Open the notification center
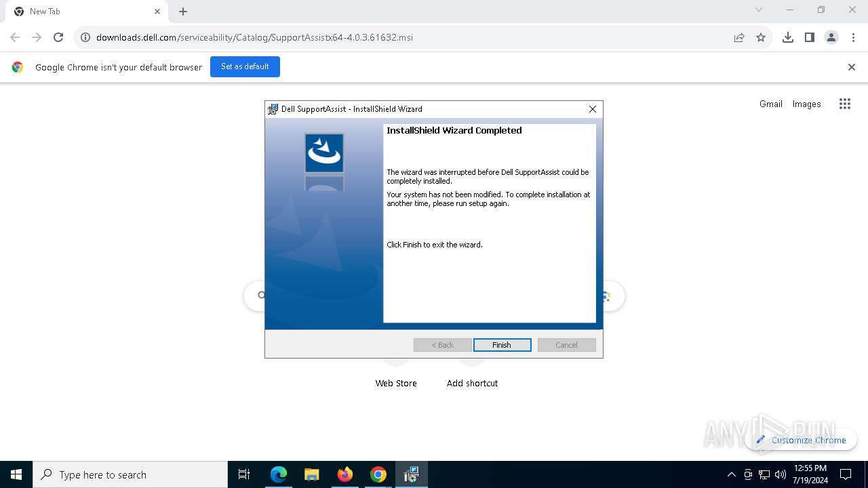The width and height of the screenshot is (868, 488). click(846, 474)
